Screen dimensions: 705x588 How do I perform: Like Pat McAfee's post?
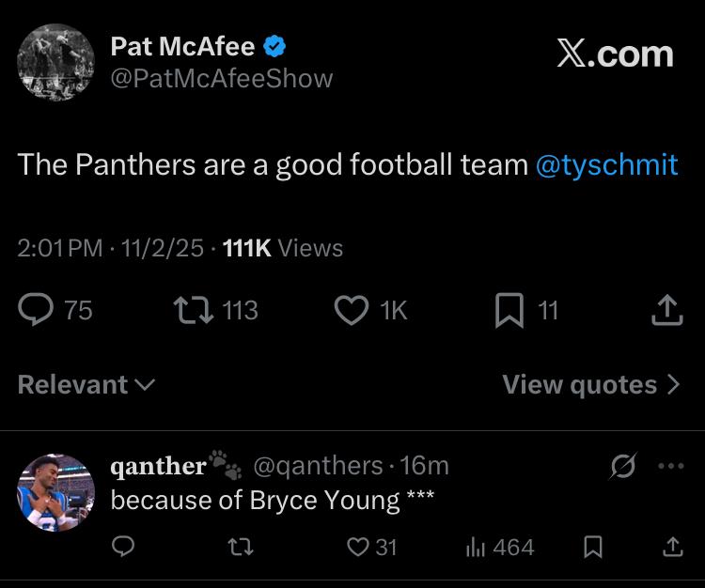coord(351,309)
